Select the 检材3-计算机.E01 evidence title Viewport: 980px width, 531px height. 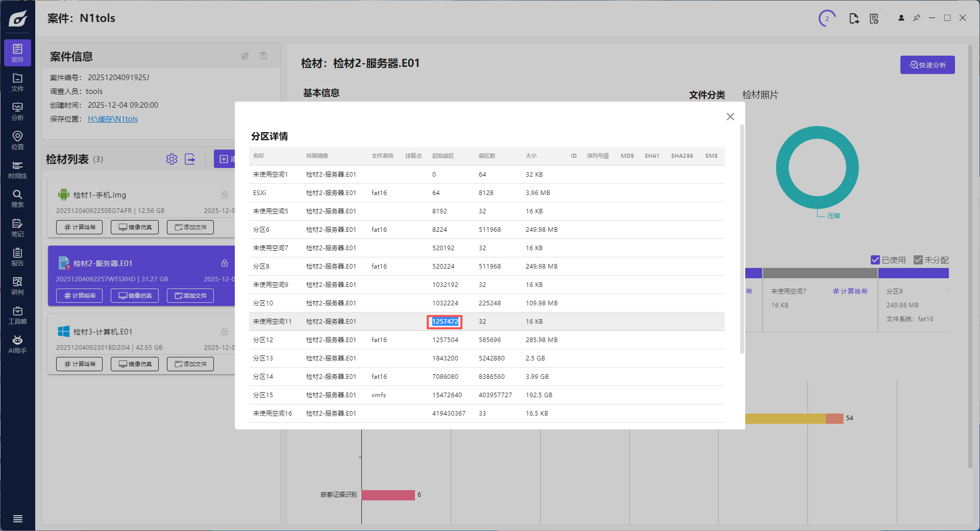coord(103,331)
